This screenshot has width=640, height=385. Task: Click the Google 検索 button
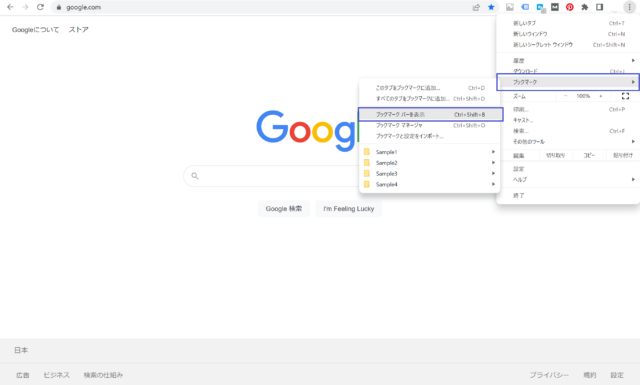(x=284, y=209)
